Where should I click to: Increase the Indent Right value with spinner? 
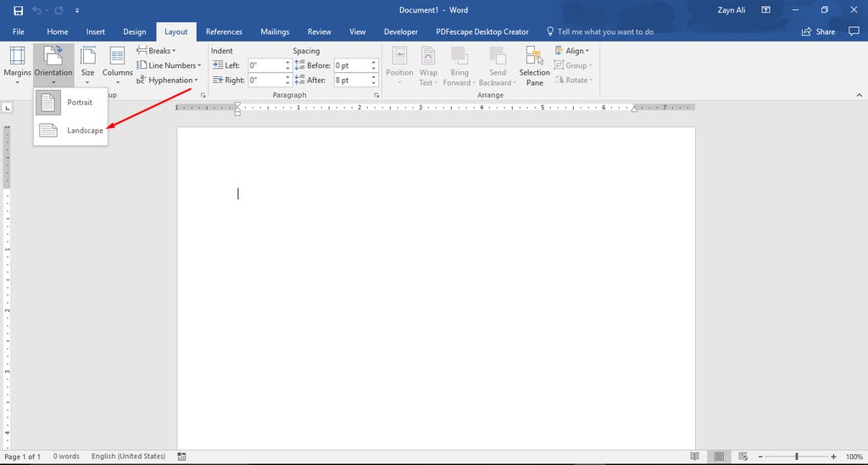(x=288, y=77)
